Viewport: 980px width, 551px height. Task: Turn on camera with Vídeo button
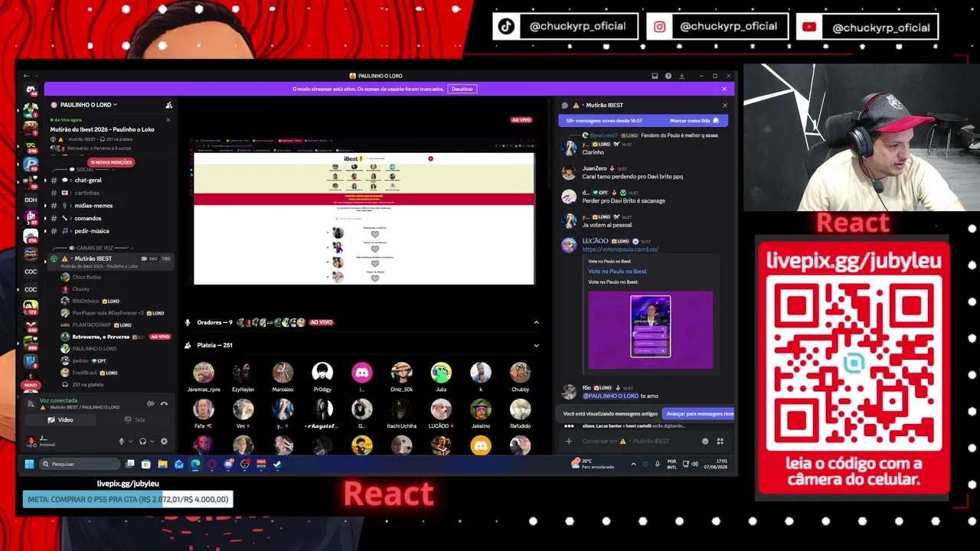pos(61,419)
